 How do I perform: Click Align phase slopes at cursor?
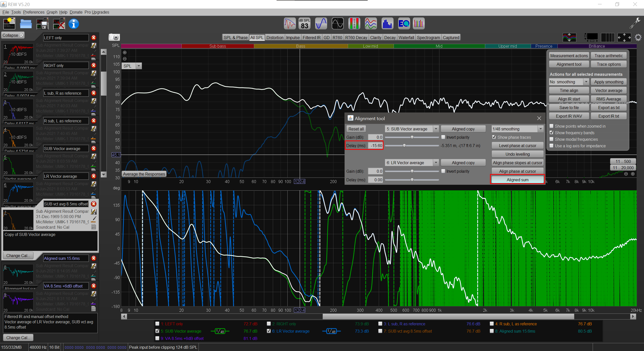[x=517, y=162]
